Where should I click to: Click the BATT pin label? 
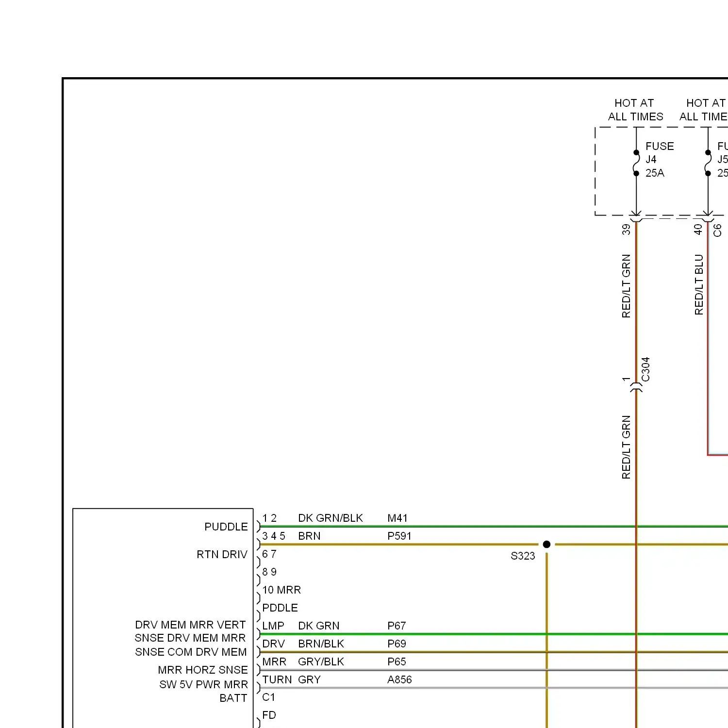pos(233,698)
